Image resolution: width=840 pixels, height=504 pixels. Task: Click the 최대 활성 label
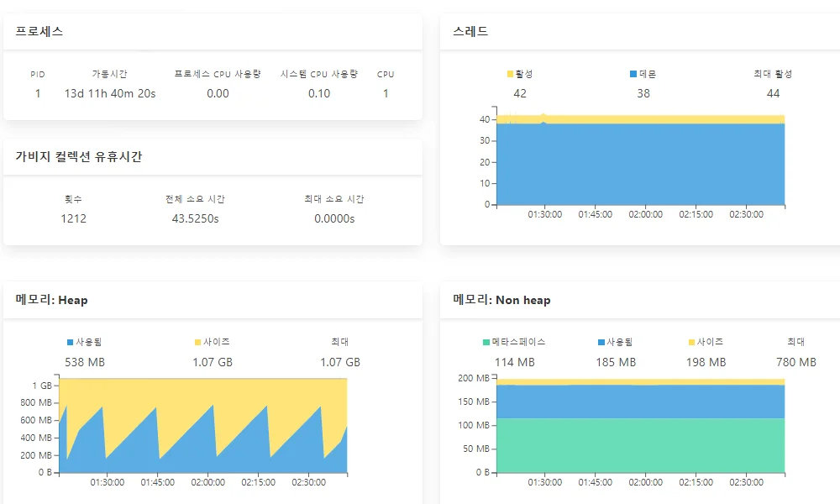point(773,74)
